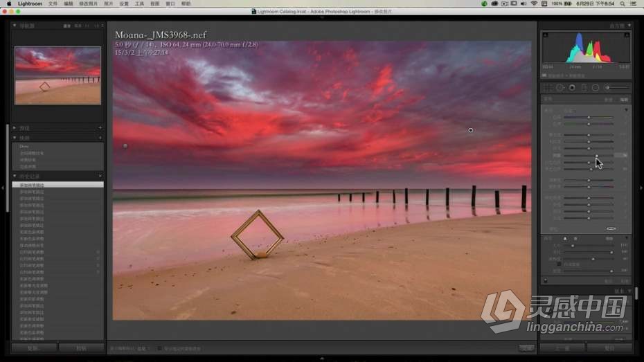Click the 复制 button at bottom left

click(33, 348)
